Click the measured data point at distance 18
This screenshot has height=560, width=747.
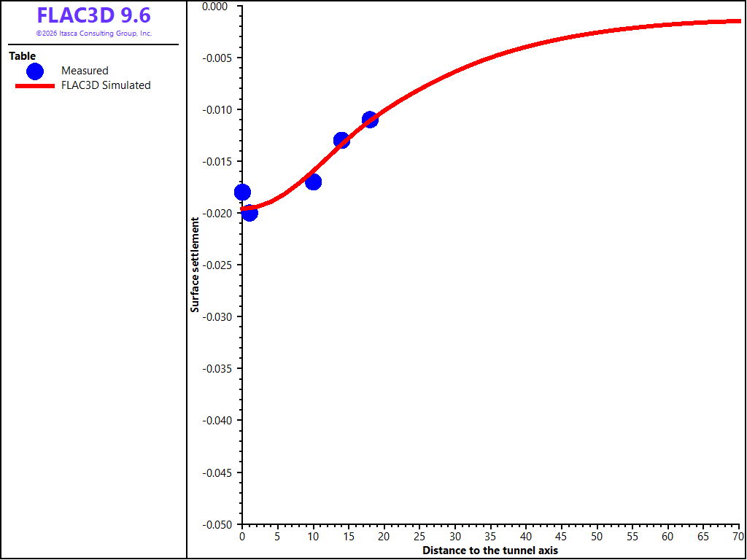[x=370, y=120]
